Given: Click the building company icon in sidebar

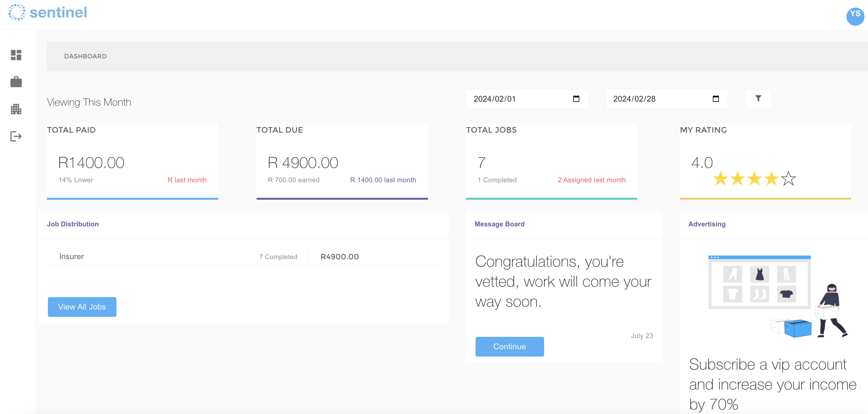Looking at the screenshot, I should click(16, 109).
